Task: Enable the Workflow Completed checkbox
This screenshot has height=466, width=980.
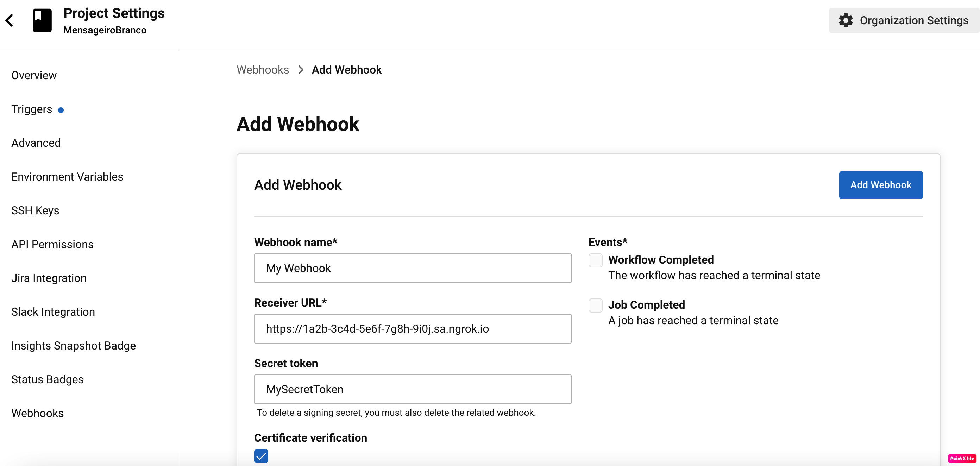Action: (x=595, y=260)
